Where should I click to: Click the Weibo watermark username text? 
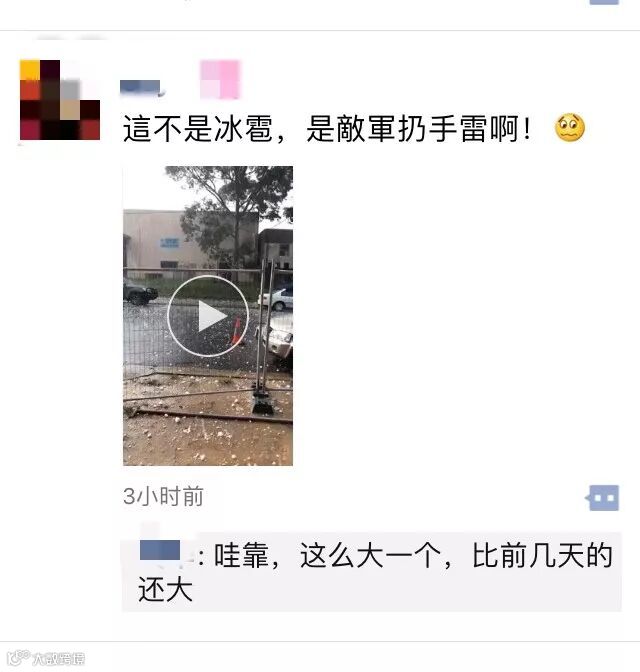59,658
